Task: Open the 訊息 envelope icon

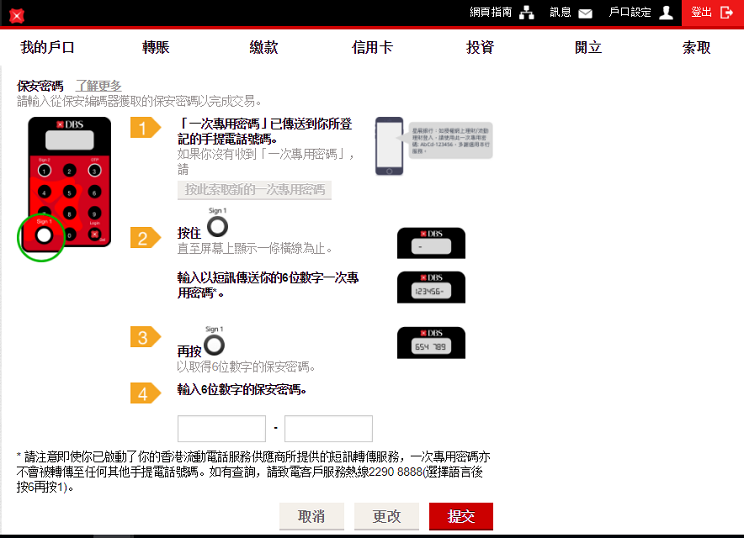Action: click(x=585, y=13)
